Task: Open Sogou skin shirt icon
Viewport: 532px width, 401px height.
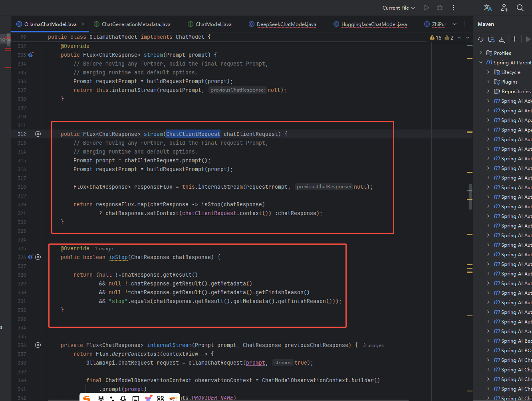Action: click(x=148, y=399)
